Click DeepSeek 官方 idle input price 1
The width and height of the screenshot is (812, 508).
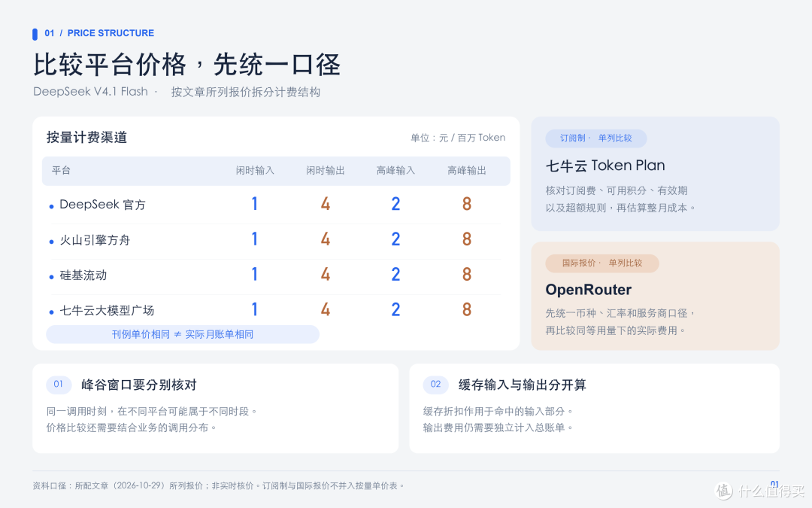pos(254,204)
